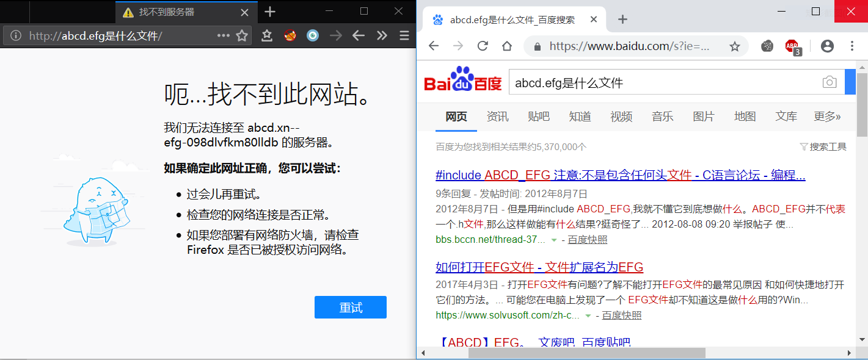Click Chrome horizontal scrollbar thumb
Viewport: 868px width, 360px height.
[x=586, y=353]
